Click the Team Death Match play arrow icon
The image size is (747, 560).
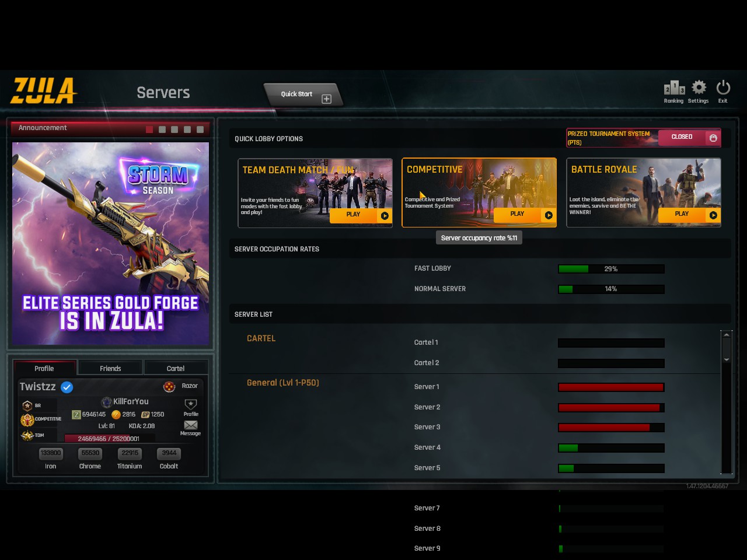click(385, 216)
